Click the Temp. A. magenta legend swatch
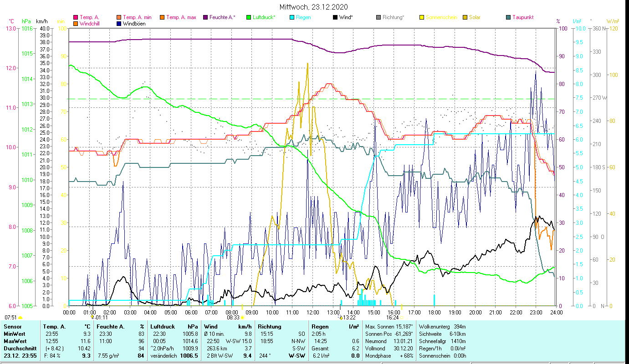This screenshot has height=364, width=629. point(76,18)
